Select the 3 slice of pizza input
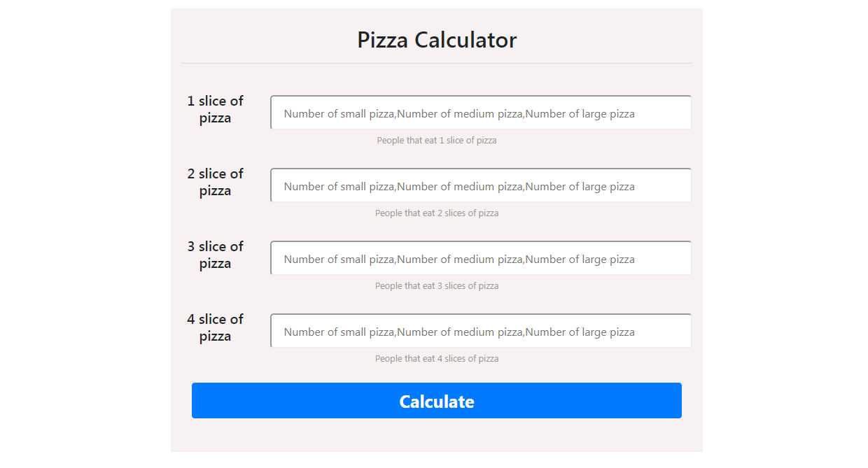The image size is (868, 468). (481, 259)
